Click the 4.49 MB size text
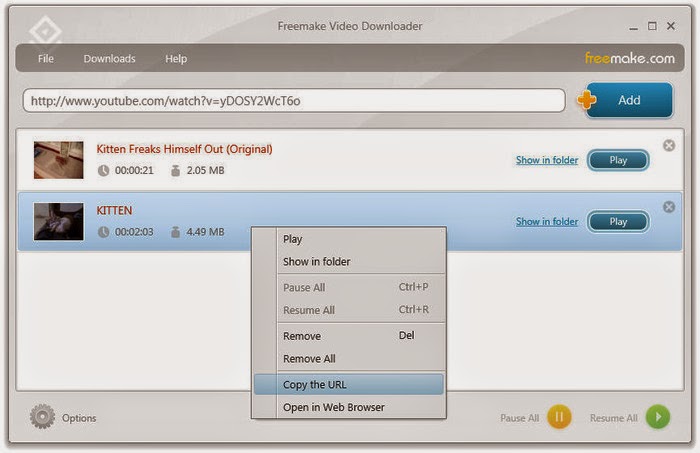 (x=205, y=232)
